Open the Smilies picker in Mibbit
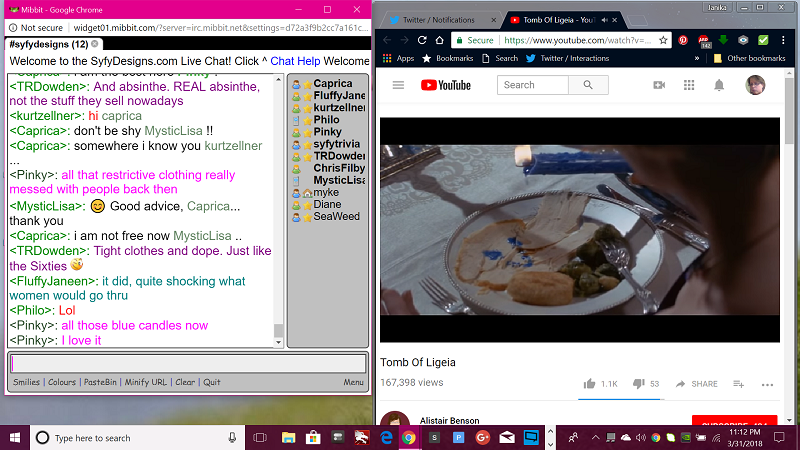The image size is (800, 450). point(27,382)
